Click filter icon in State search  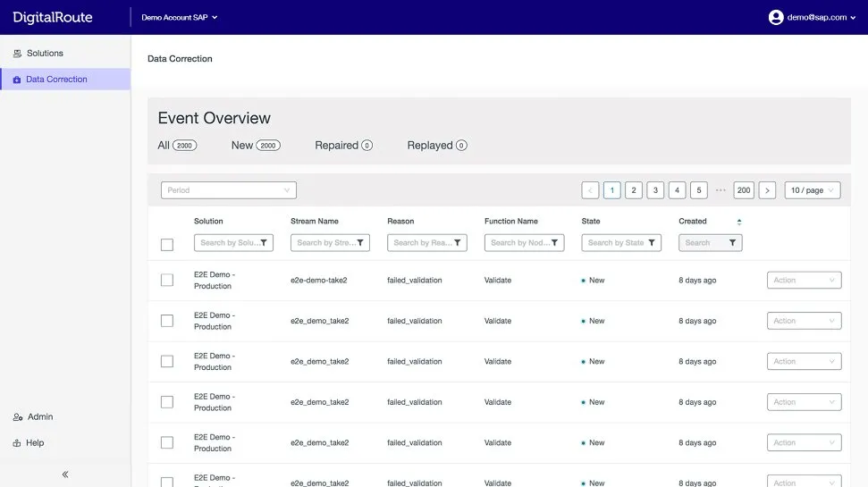[x=651, y=243]
